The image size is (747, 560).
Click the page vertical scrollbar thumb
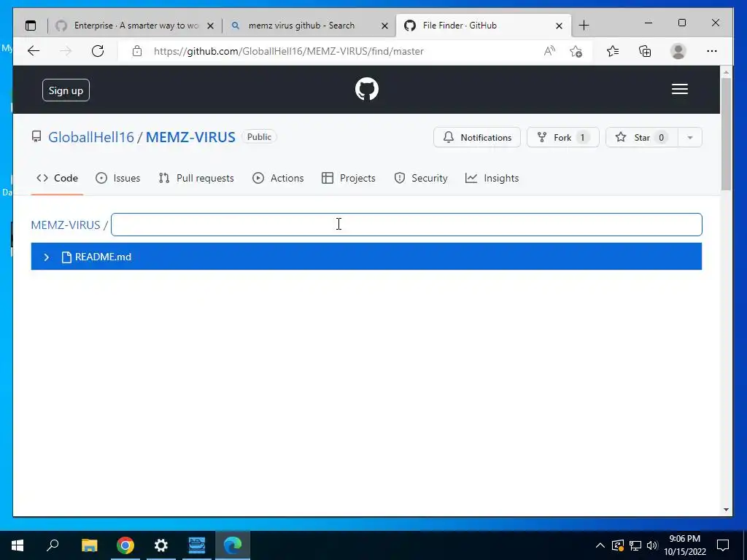(x=726, y=134)
